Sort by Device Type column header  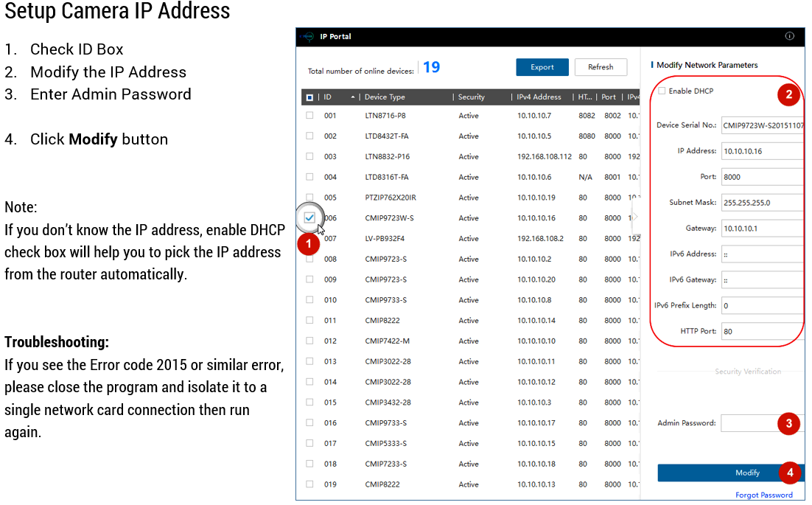(x=385, y=97)
